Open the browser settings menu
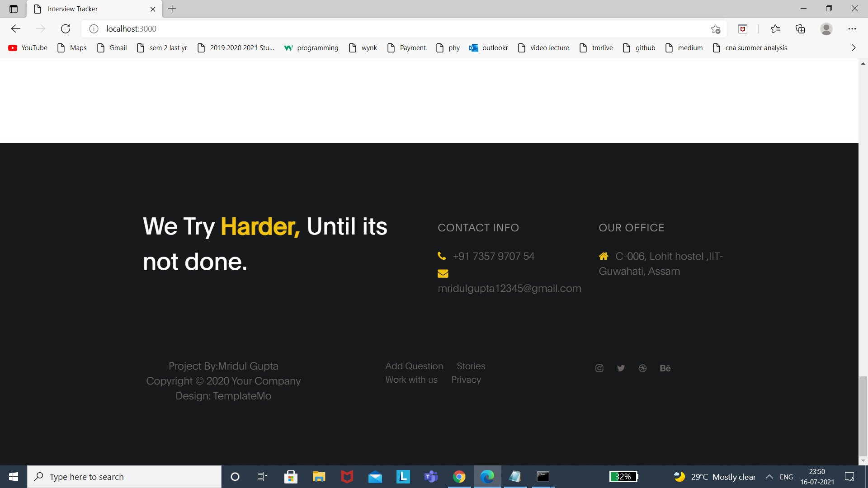Image resolution: width=868 pixels, height=488 pixels. 853,28
